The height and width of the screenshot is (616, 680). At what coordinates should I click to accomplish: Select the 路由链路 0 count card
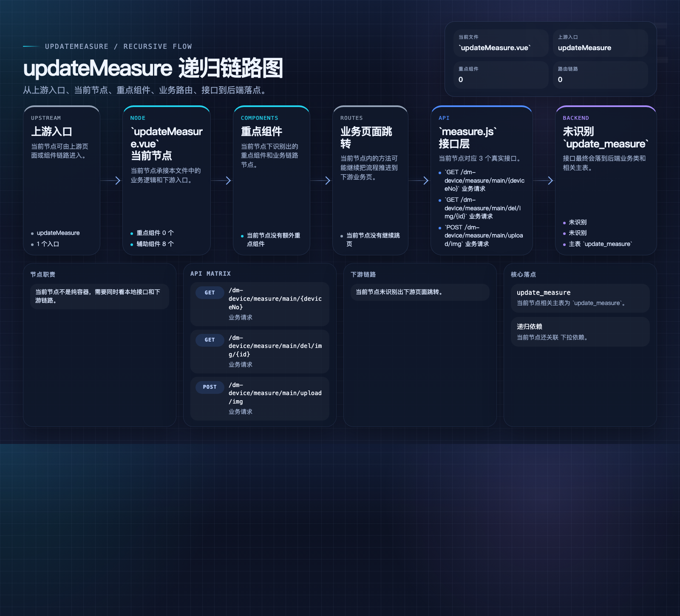coord(600,75)
